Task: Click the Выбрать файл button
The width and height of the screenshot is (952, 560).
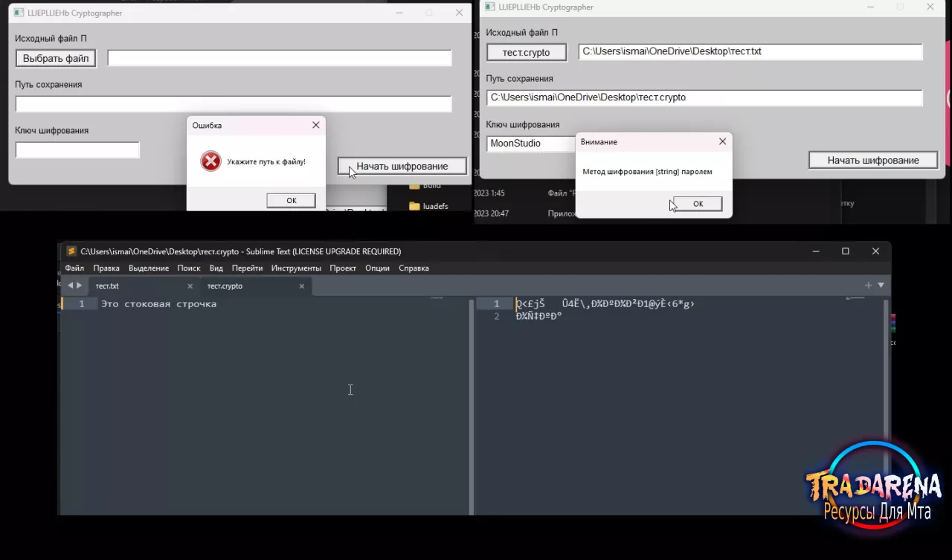Action: tap(56, 58)
